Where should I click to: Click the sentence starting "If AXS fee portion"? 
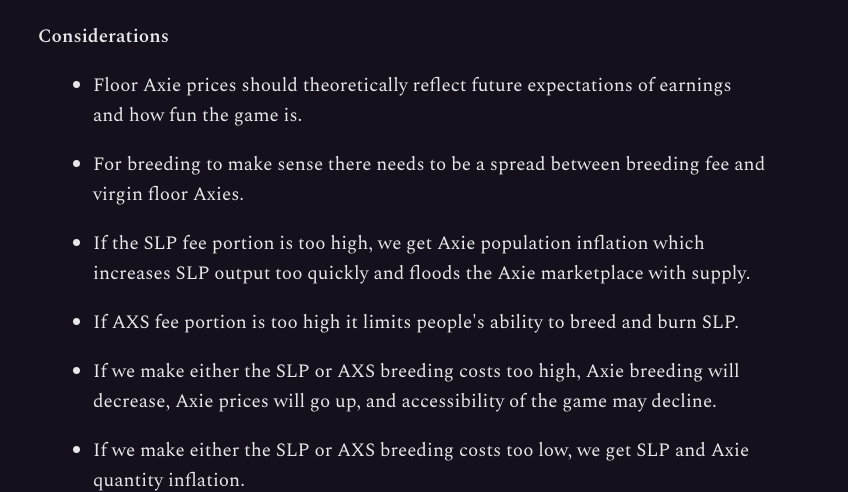pyautogui.click(x=415, y=322)
